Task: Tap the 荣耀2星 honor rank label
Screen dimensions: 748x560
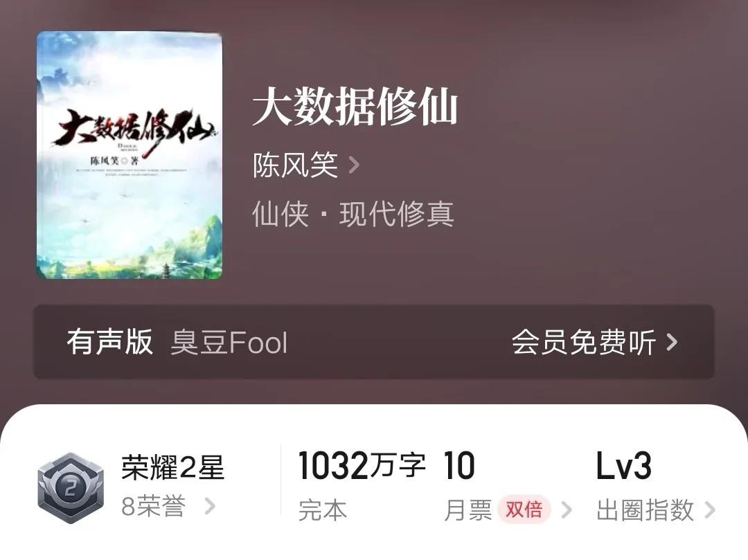Action: tap(172, 467)
